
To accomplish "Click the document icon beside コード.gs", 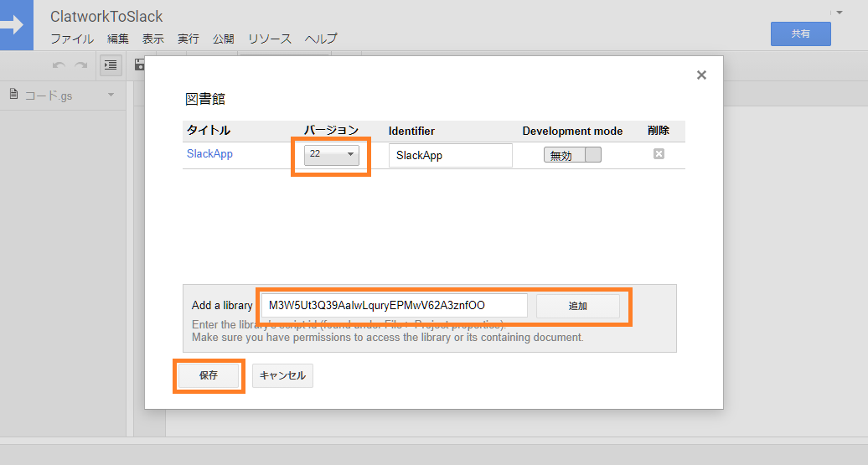I will click(14, 95).
